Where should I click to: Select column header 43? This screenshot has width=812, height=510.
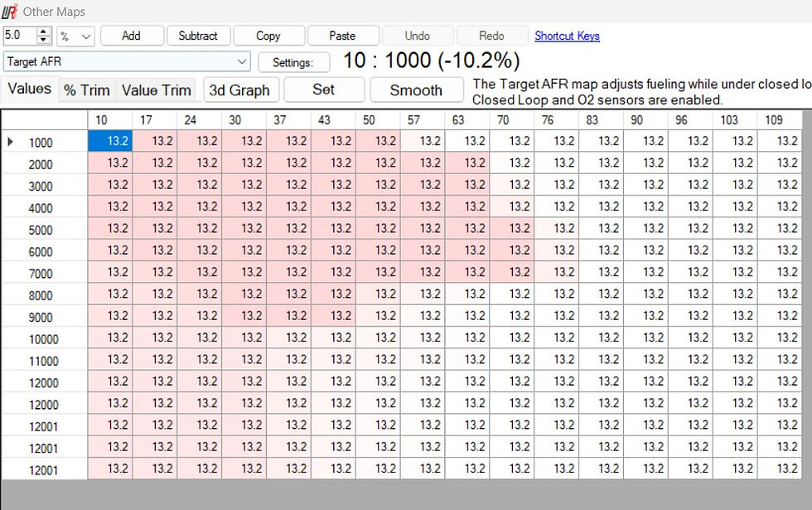click(x=333, y=120)
